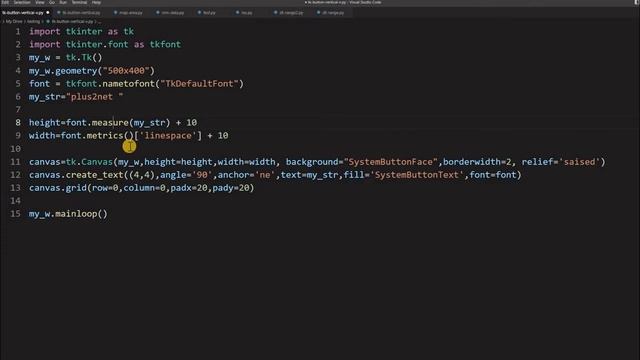Viewport: 640px width, 360px height.
Task: Switch to the last dt-range.py tab
Action: 332,13
